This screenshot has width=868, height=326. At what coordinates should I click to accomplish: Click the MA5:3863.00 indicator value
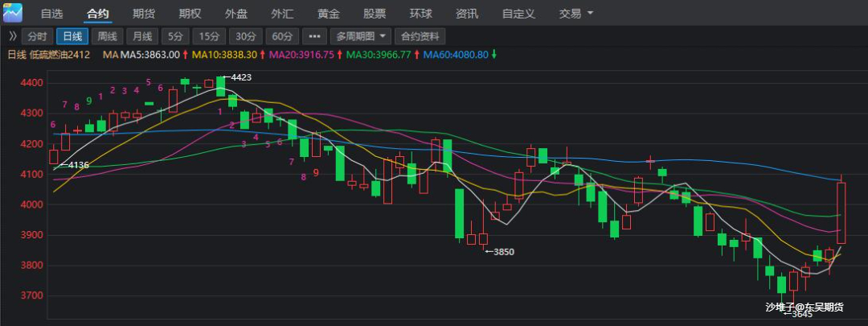tap(150, 55)
